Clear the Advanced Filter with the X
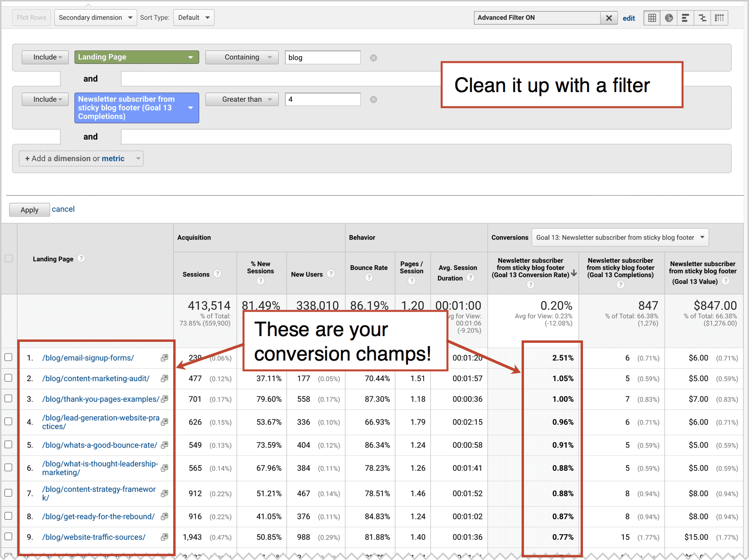Image resolution: width=749 pixels, height=560 pixels. pos(609,18)
